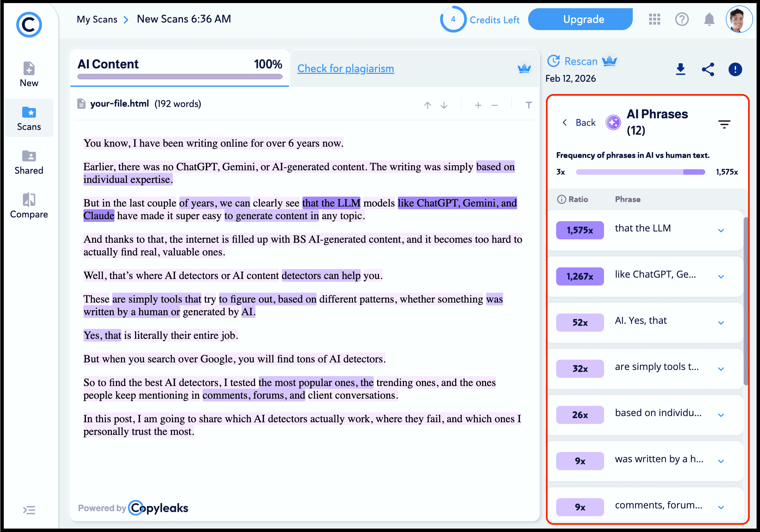Download the scan report
The height and width of the screenshot is (532, 760).
click(x=681, y=69)
